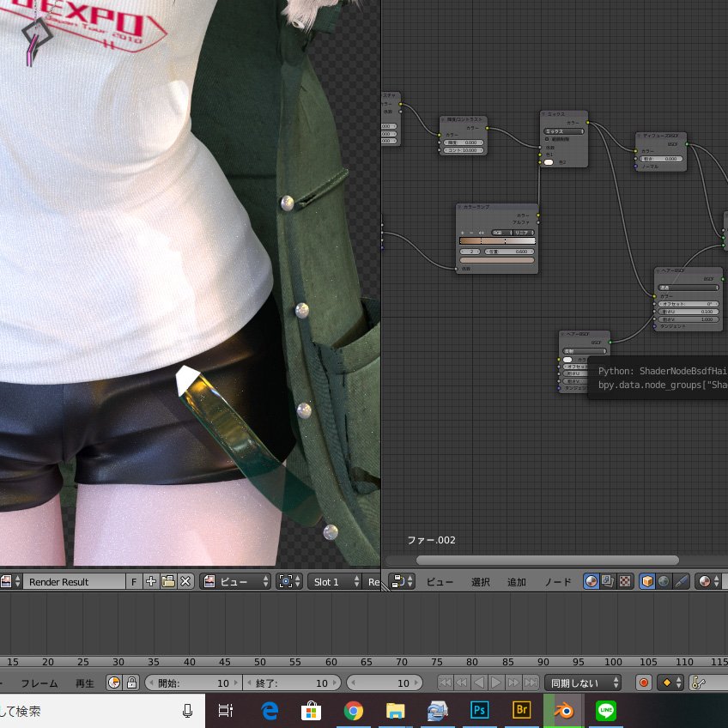Open the RGB color mode dropdown in color ramp

[501, 232]
